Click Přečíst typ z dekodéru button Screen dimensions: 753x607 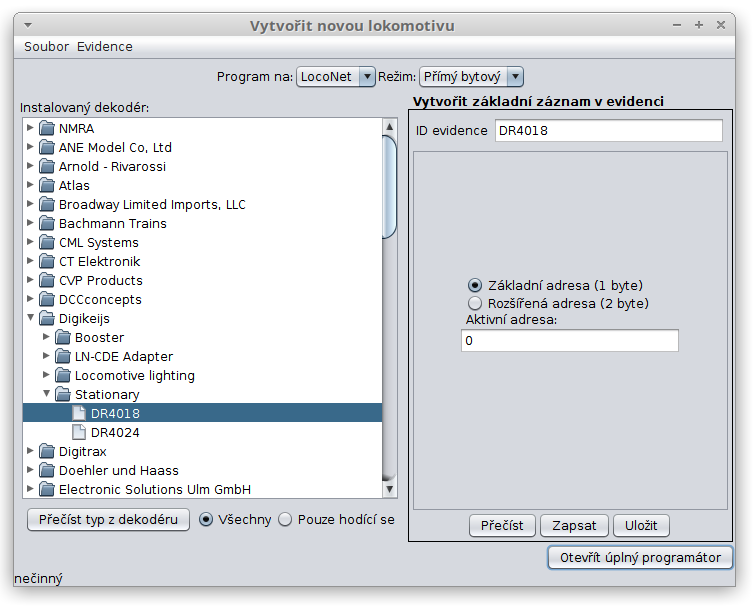(108, 520)
